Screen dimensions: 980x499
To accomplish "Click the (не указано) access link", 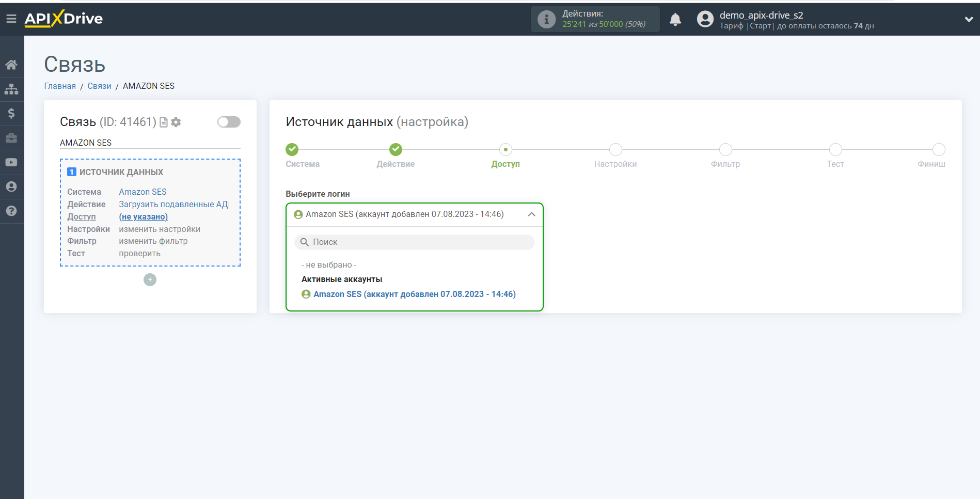I will (x=144, y=216).
